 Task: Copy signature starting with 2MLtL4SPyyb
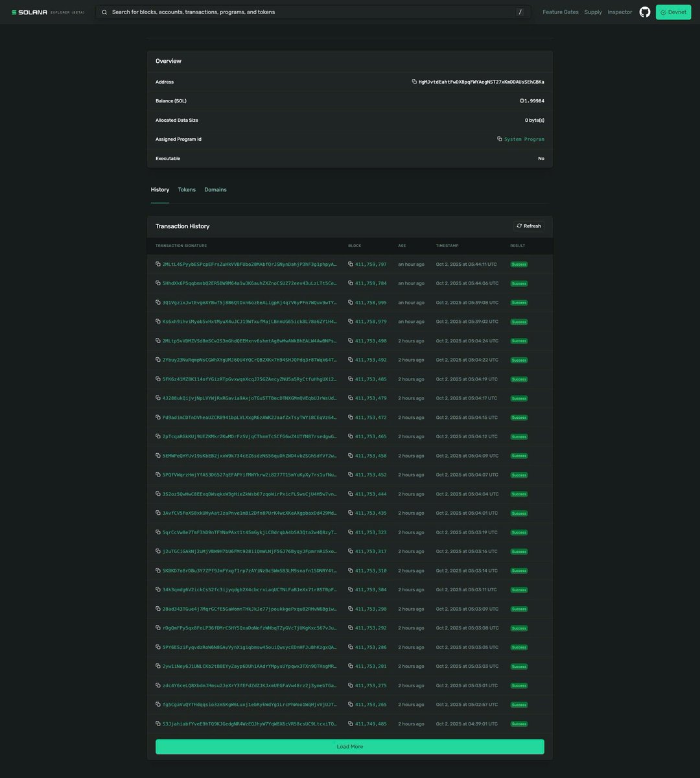158,264
